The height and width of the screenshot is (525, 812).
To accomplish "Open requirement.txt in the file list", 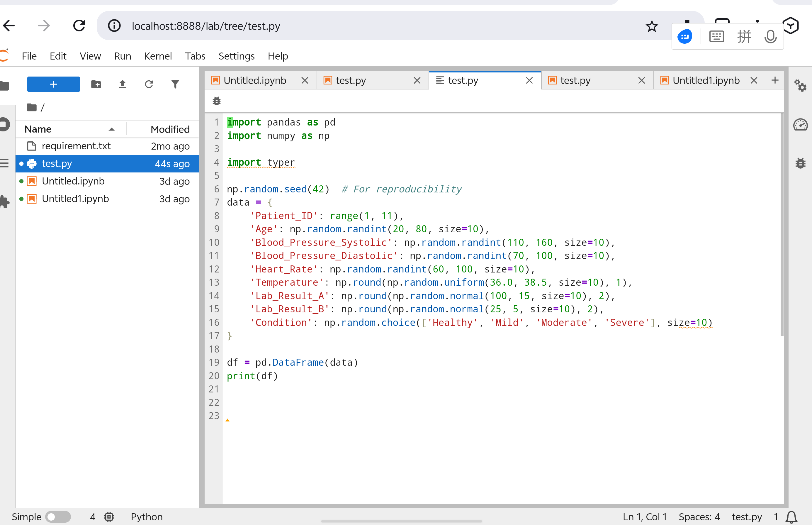I will point(76,146).
